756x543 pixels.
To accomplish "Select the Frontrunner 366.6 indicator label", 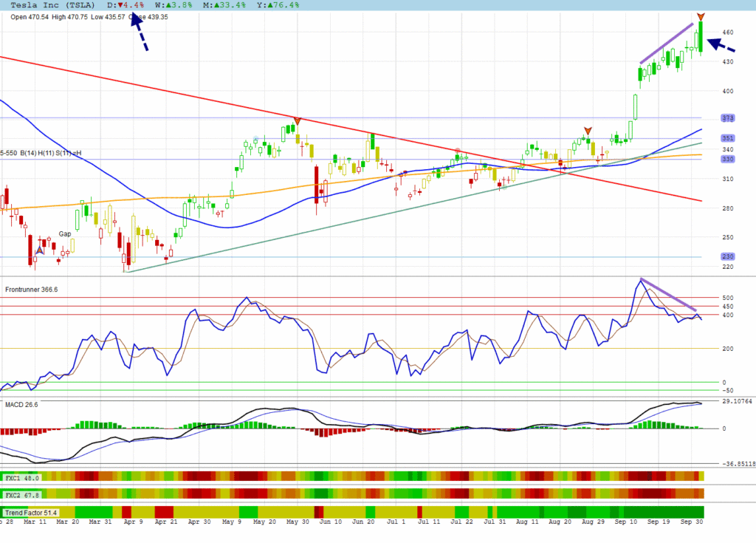I will coord(31,290).
